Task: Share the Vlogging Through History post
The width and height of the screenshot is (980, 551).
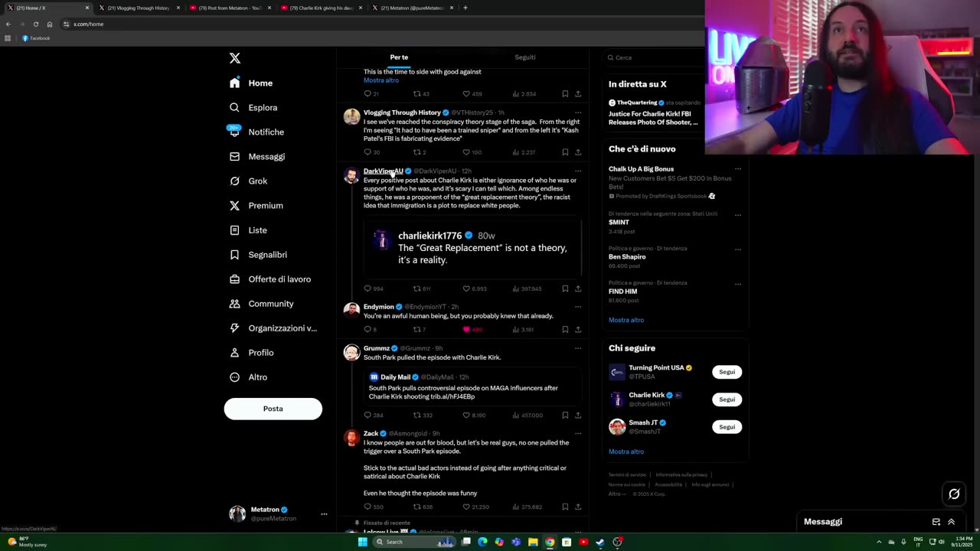Action: tap(578, 152)
